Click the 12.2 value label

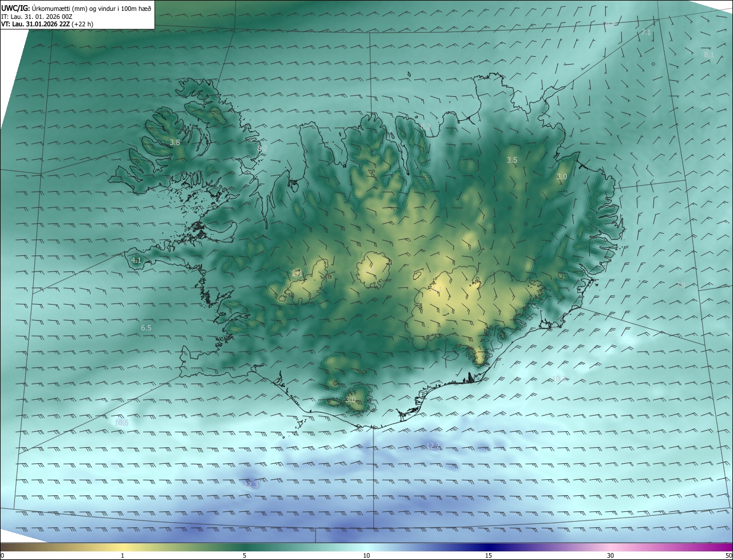tap(434, 445)
